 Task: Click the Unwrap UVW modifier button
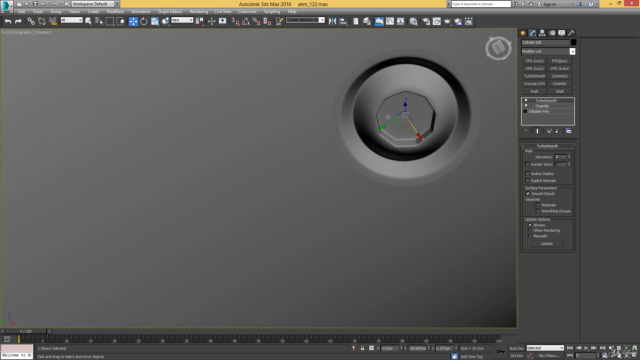(x=535, y=84)
